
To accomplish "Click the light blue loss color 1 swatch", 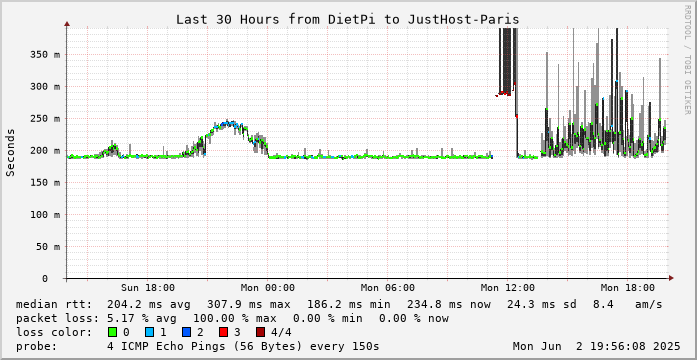I will (149, 332).
